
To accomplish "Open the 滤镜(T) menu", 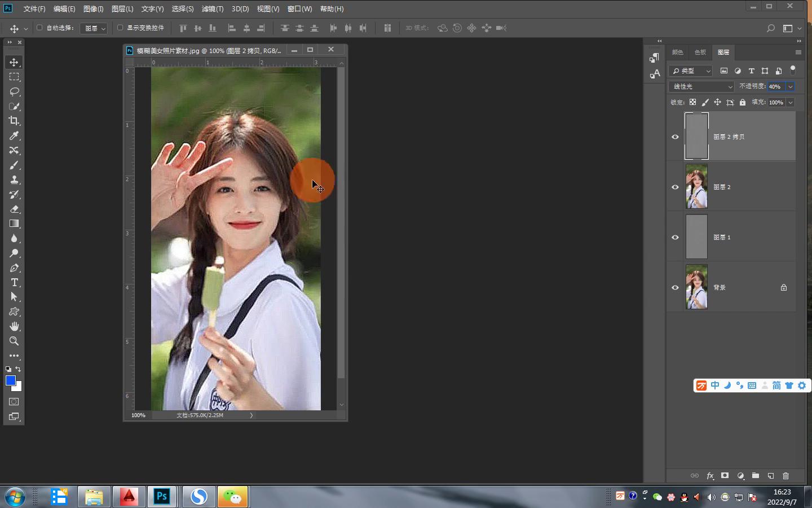I will (x=213, y=9).
